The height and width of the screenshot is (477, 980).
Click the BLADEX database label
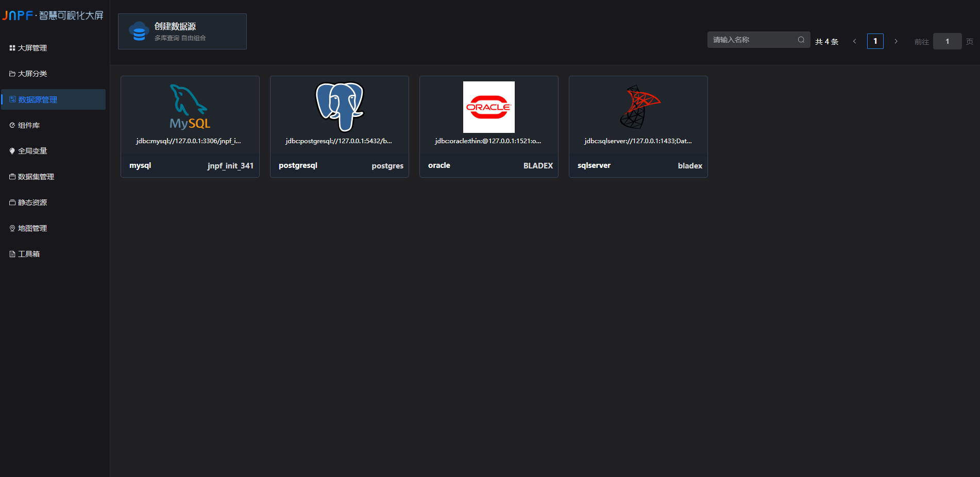click(x=538, y=165)
